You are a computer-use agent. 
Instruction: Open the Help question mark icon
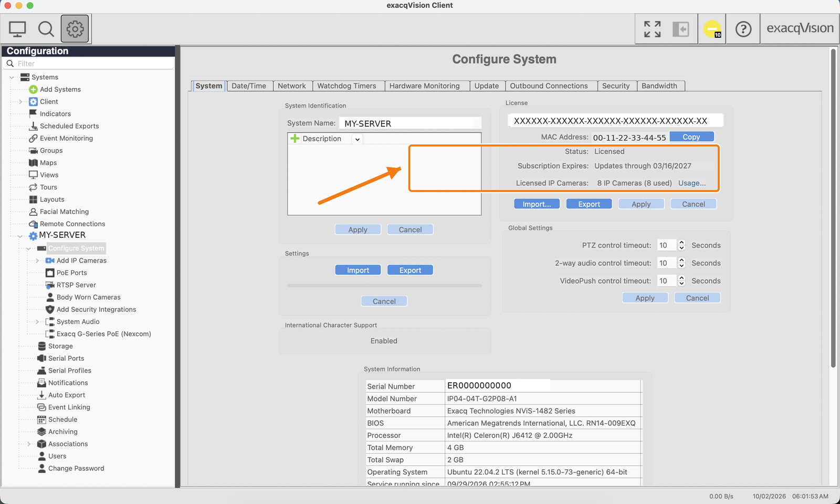pos(743,29)
